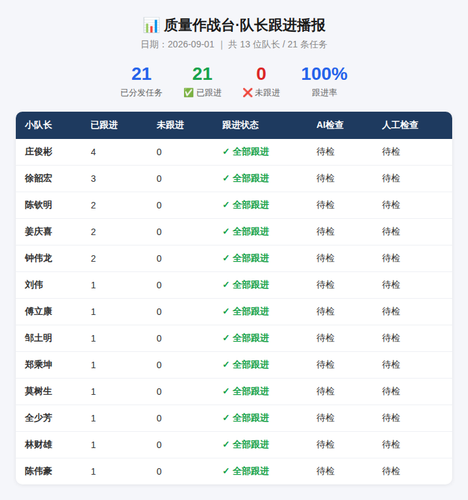Viewport: 468px width, 500px height.
Task: Click 人工检查 待检 in 林财雄 row
Action: pyautogui.click(x=391, y=445)
